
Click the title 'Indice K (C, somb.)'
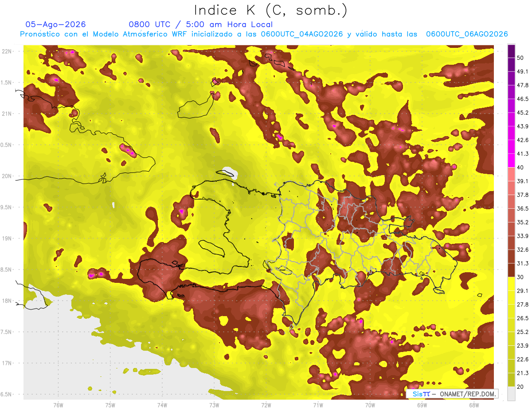pos(270,10)
